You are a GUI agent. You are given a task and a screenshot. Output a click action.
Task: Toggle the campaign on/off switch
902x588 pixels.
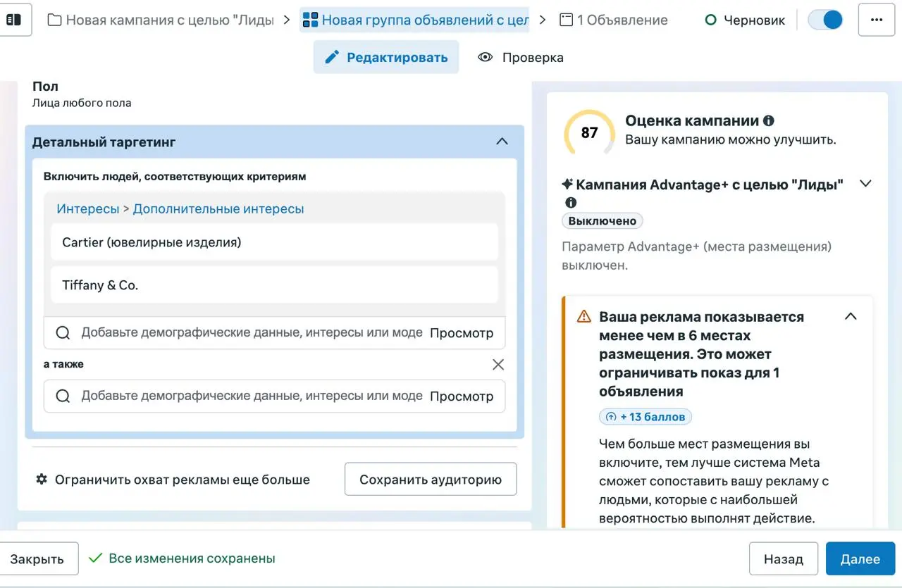click(825, 20)
